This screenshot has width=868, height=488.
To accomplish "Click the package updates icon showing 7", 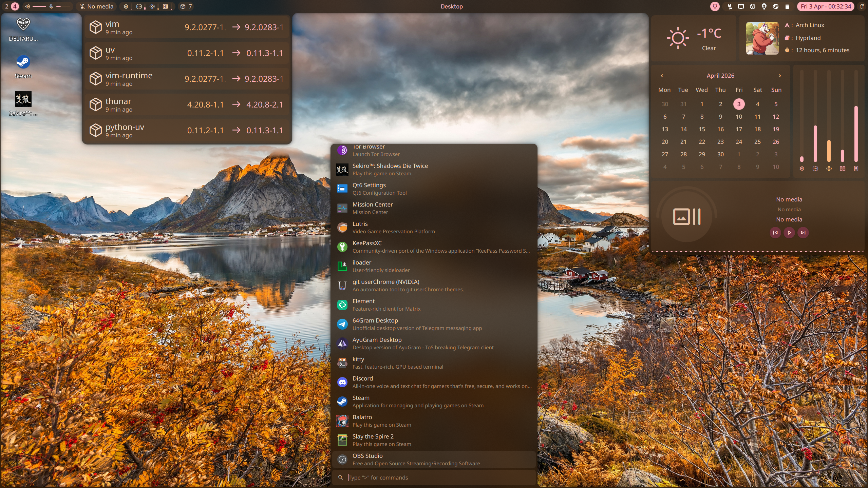I will (x=186, y=6).
